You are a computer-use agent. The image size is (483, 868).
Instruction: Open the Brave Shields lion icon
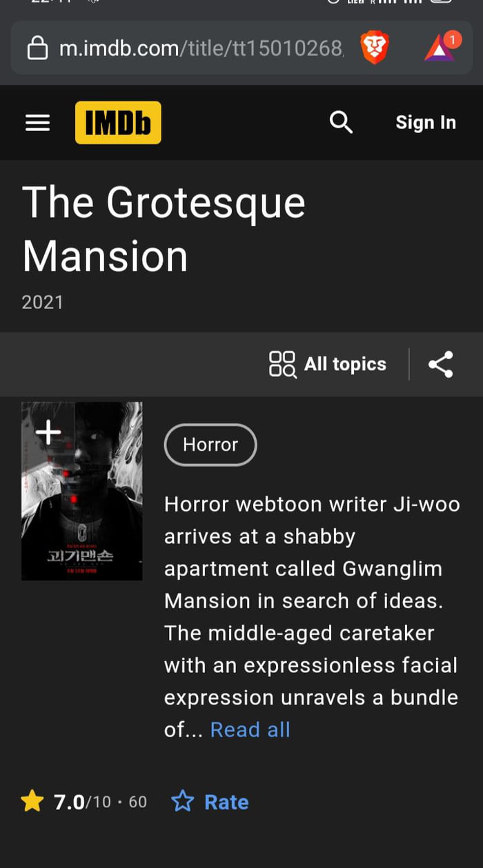click(x=375, y=48)
